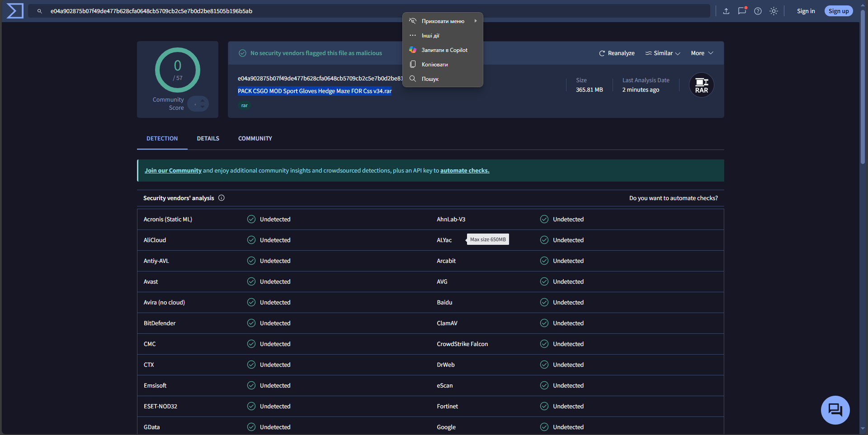Image resolution: width=868 pixels, height=435 pixels.
Task: Open the automate checks link in the banner
Action: coord(465,171)
